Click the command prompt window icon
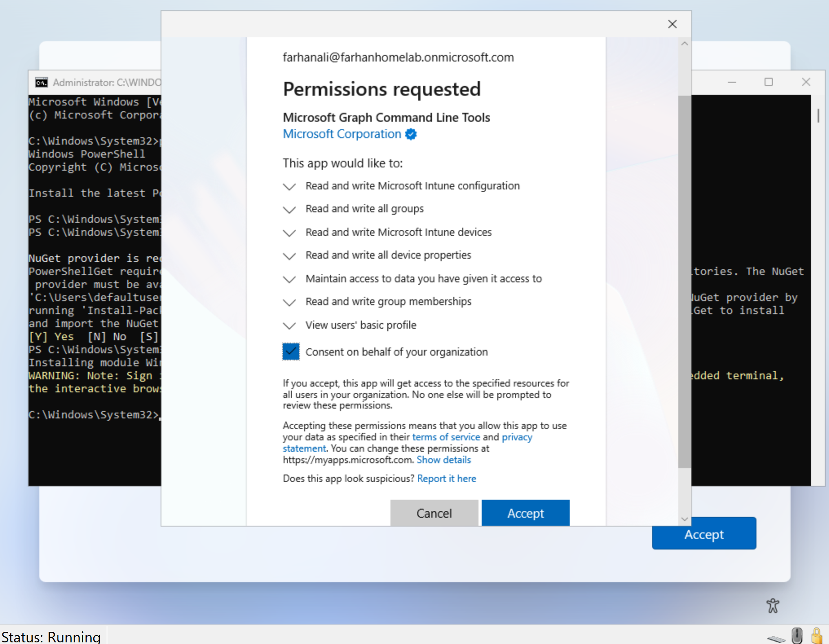The image size is (829, 644). point(41,82)
